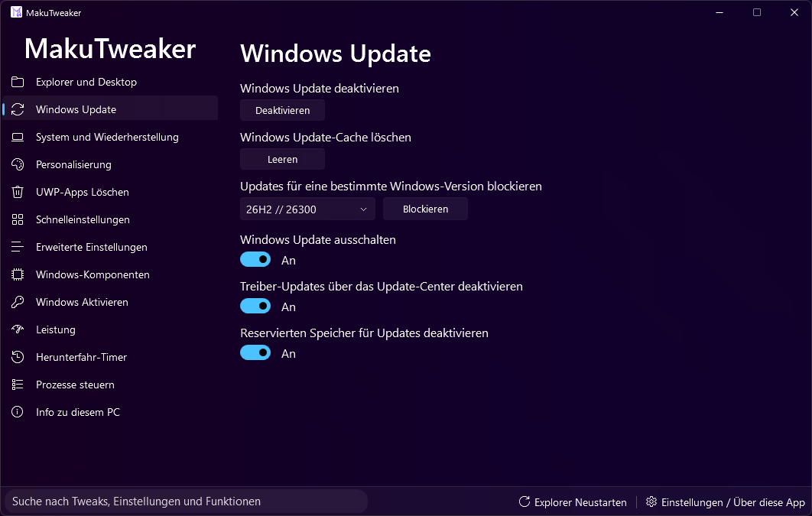812x516 pixels.
Task: Open Info zu diesem PC
Action: [110, 412]
